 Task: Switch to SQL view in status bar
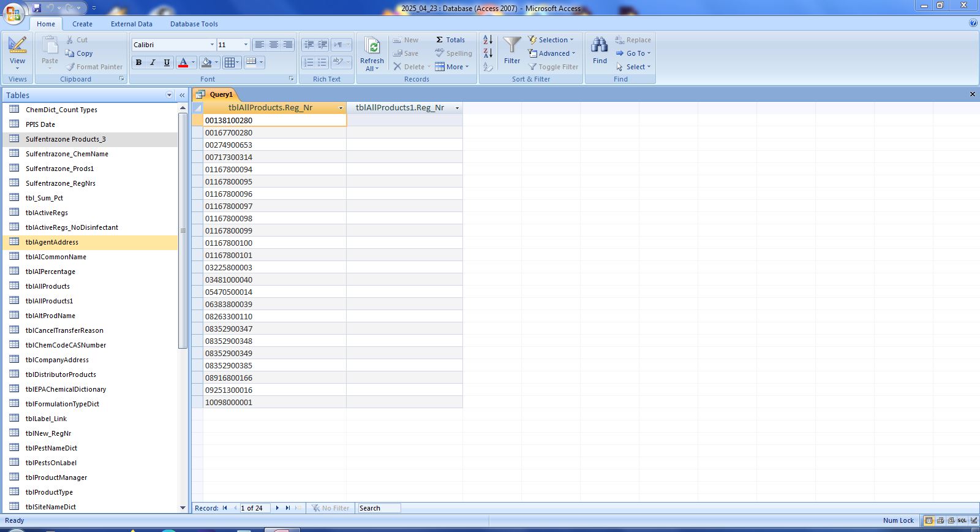pos(962,520)
